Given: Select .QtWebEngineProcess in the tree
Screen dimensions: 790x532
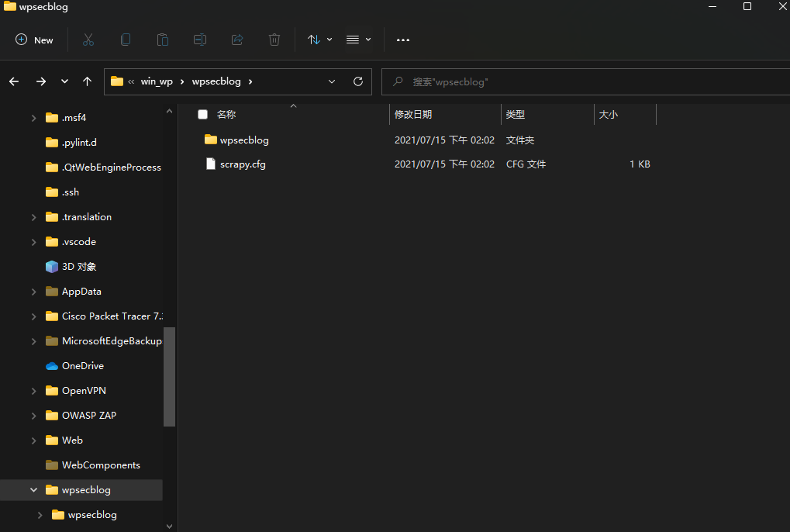Looking at the screenshot, I should pyautogui.click(x=112, y=168).
